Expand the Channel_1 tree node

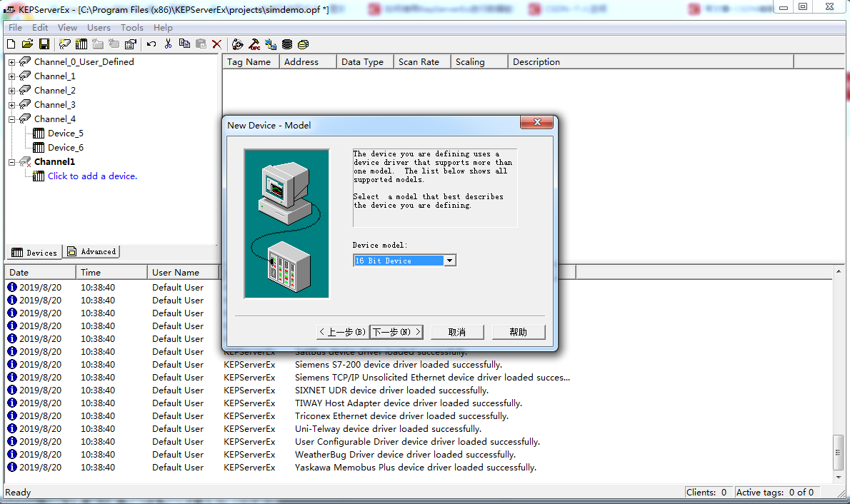11,76
